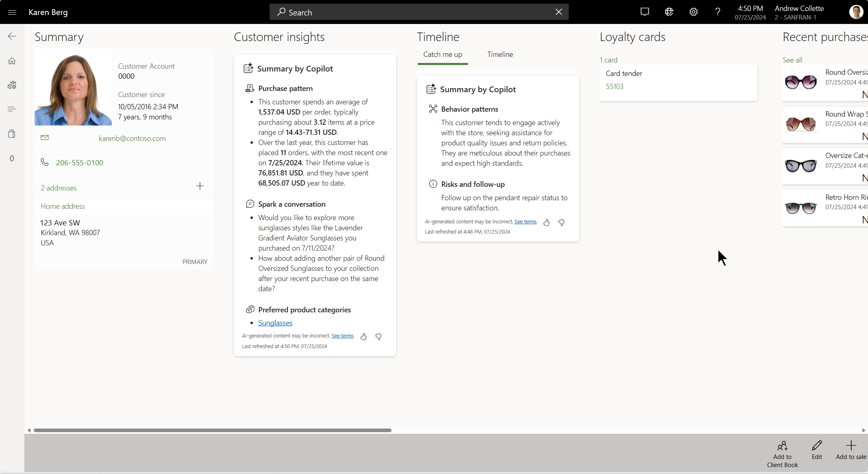Switch to the Timeline tab
The image size is (868, 474).
coord(499,54)
